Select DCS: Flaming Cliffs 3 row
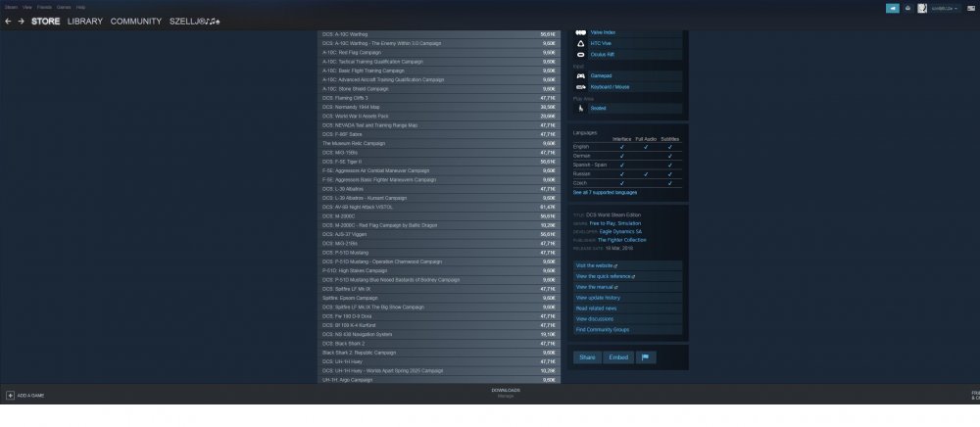Viewport: 980px width, 427px height. [x=439, y=98]
